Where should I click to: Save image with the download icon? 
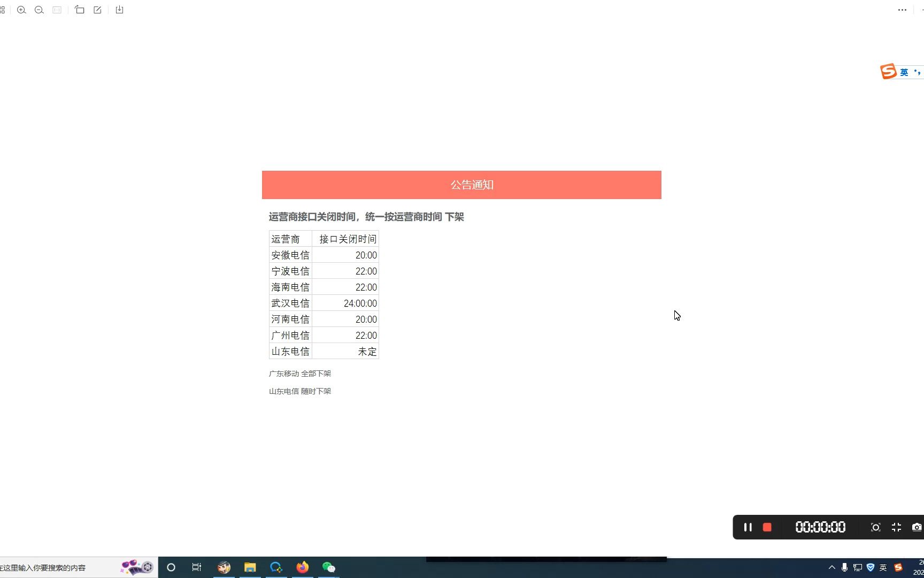pos(120,10)
